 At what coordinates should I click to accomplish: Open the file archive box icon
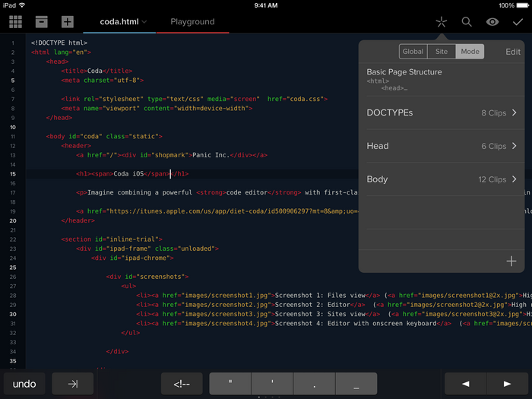coord(42,22)
